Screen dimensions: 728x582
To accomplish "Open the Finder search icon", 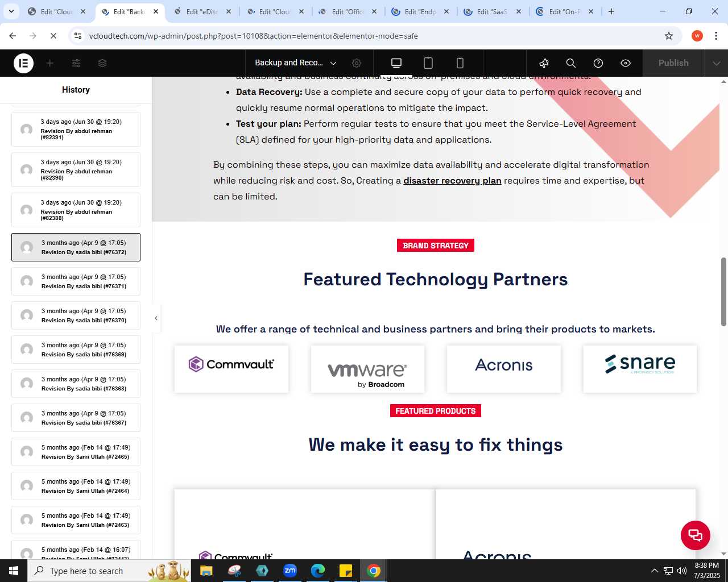I will coord(571,63).
